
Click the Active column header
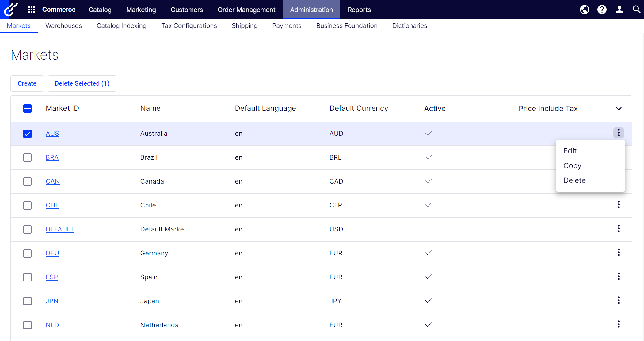point(435,109)
